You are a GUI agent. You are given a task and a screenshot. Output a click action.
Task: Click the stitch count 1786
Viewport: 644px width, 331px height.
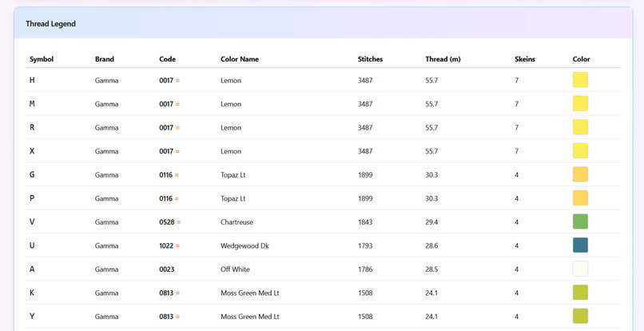365,269
